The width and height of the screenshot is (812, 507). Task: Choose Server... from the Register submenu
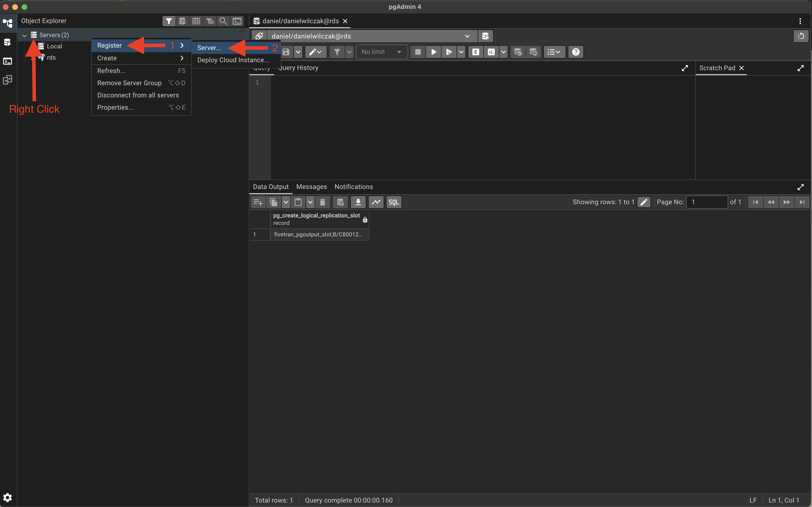point(209,48)
